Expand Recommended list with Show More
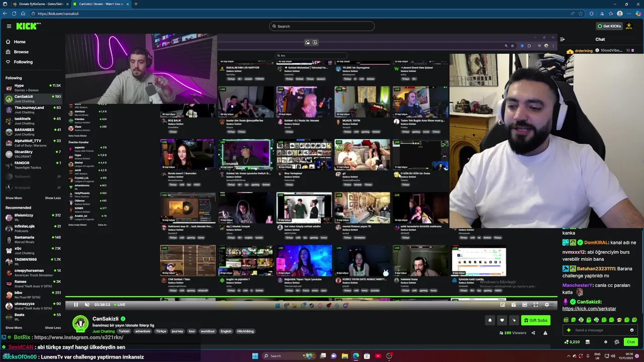 click(14, 328)
